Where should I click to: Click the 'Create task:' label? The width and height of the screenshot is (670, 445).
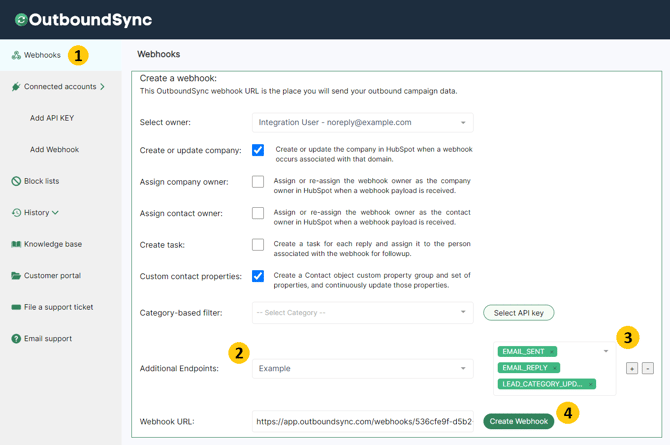click(x=162, y=245)
